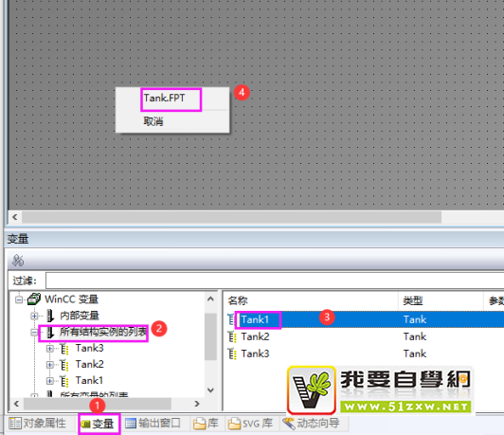
Task: Open the 动态向导 wizard tab
Action: pos(311,423)
